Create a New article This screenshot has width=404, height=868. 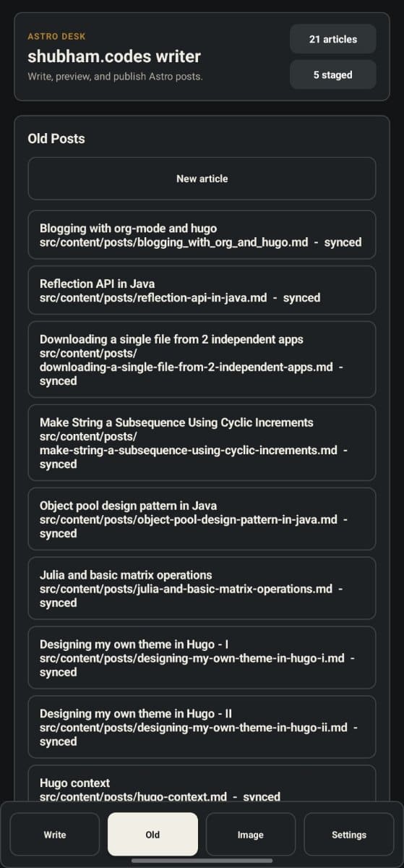point(202,179)
